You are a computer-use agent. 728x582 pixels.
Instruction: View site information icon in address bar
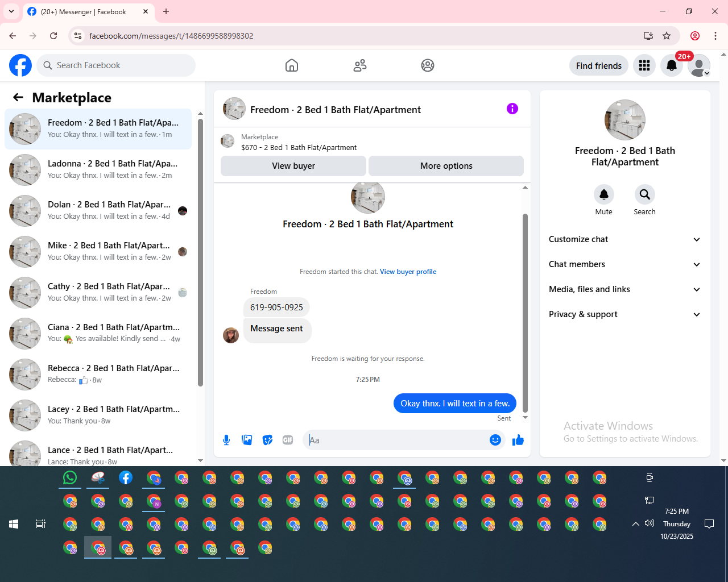[78, 36]
